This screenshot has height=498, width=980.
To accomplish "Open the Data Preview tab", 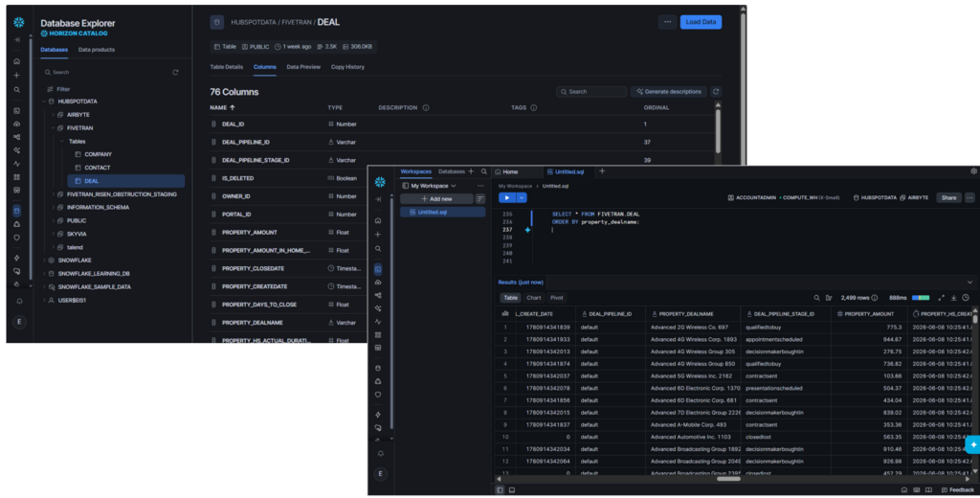I will 303,67.
